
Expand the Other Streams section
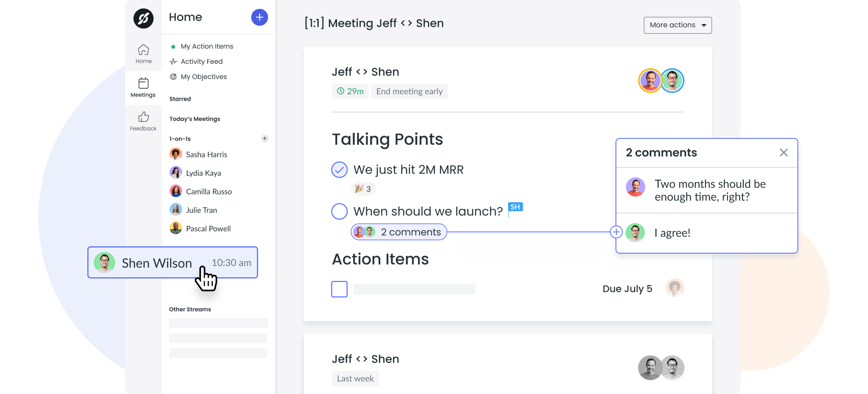pyautogui.click(x=190, y=309)
